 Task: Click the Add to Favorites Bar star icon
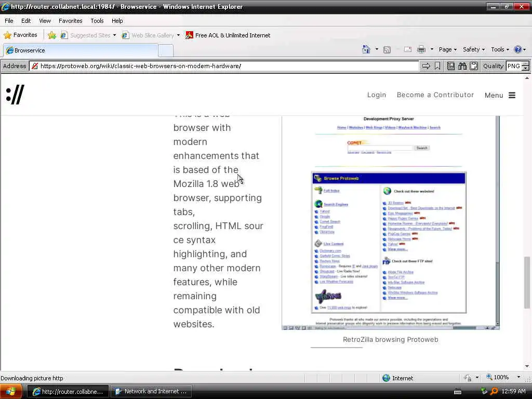click(52, 35)
